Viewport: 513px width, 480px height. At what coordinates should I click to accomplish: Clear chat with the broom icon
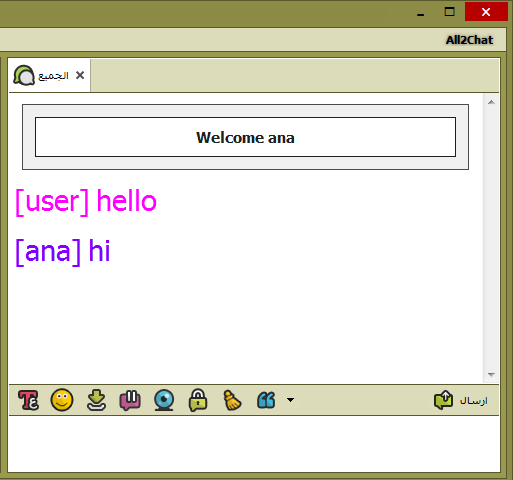pyautogui.click(x=232, y=400)
